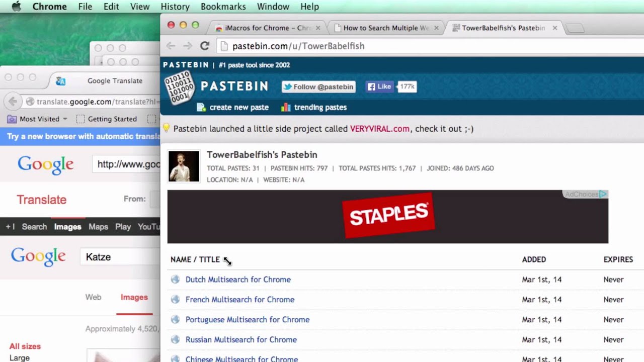Close the TowerBabelfish's Pastebin tab
Viewport: 644px width, 362px height.
click(x=554, y=28)
